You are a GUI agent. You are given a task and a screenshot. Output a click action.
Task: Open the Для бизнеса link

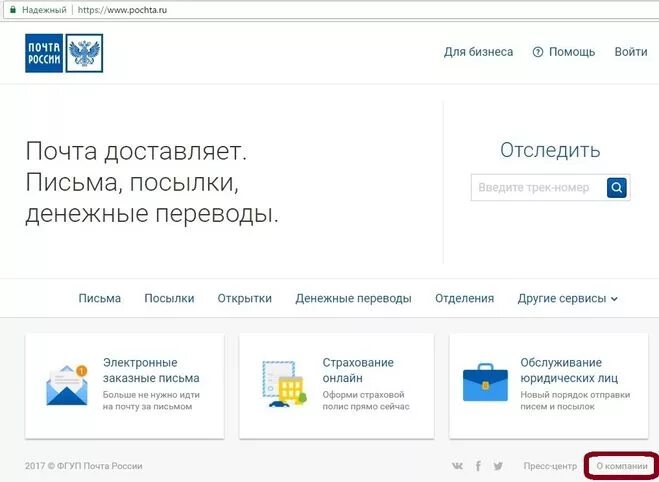pos(478,52)
